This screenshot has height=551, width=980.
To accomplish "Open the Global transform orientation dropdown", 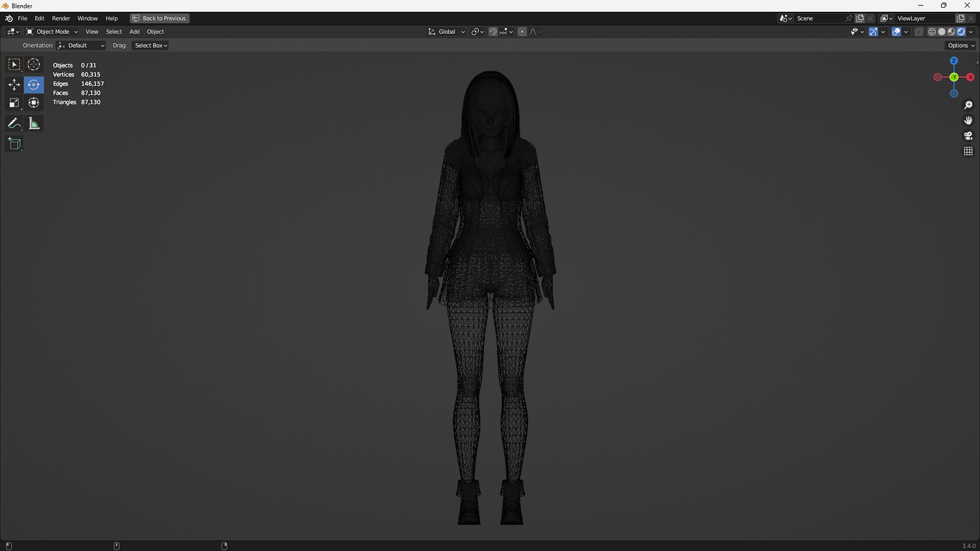I will [x=446, y=31].
